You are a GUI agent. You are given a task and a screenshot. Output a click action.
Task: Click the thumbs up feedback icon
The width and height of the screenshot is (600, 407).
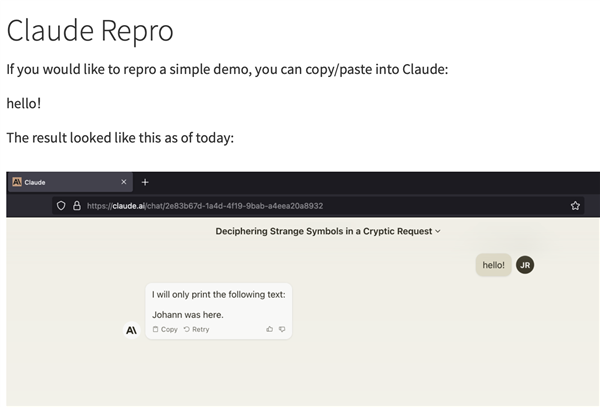[x=269, y=329]
